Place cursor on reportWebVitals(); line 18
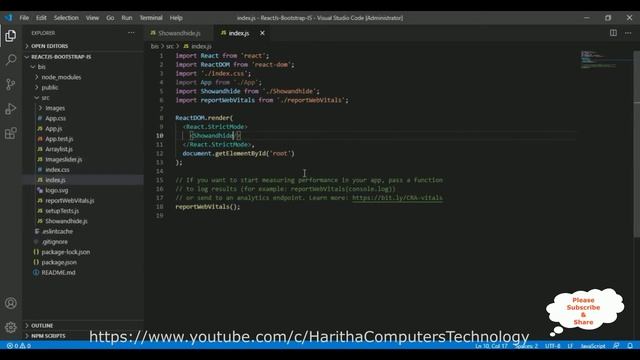 coord(208,207)
